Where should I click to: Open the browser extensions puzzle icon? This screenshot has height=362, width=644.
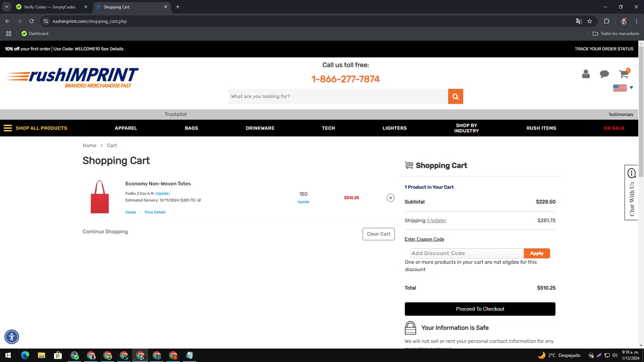click(607, 21)
